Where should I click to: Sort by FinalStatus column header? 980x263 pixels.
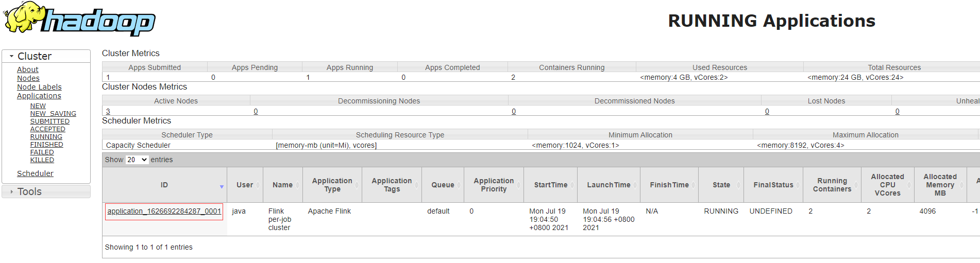[773, 185]
